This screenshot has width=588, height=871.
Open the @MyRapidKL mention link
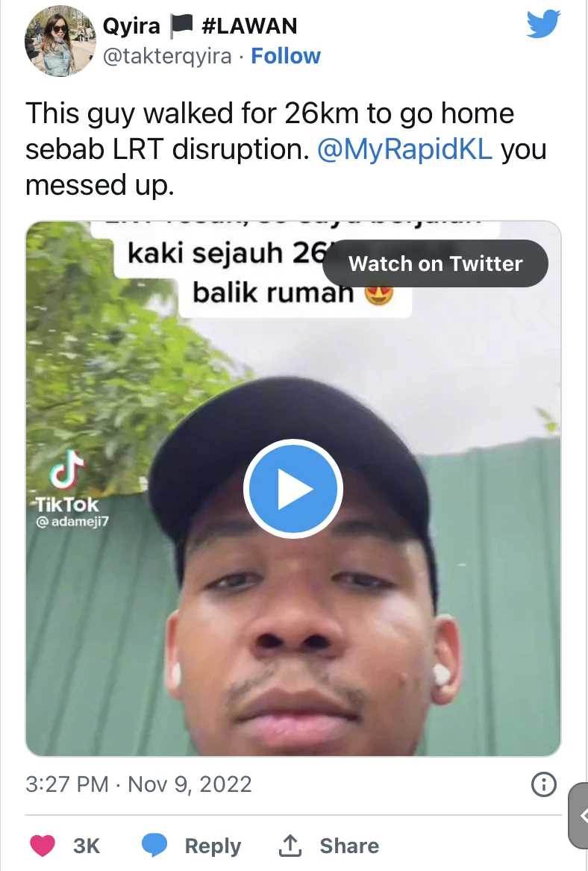click(404, 149)
